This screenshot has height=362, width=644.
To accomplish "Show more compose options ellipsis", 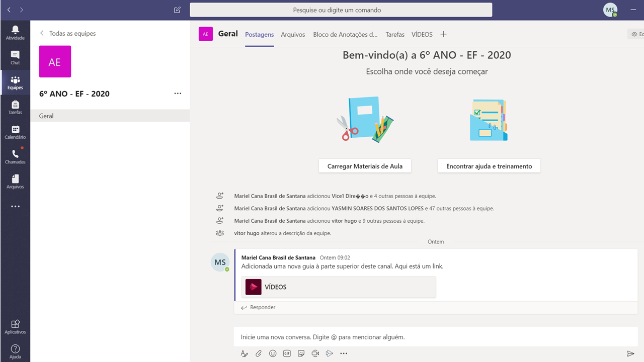I will 344,353.
